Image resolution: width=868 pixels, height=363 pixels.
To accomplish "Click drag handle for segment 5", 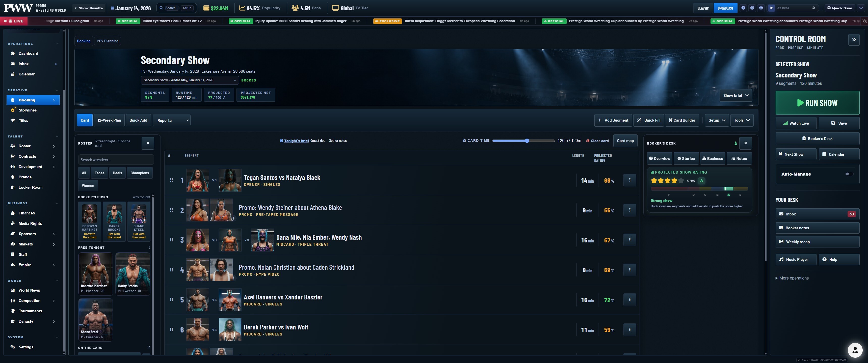I will pos(171,299).
